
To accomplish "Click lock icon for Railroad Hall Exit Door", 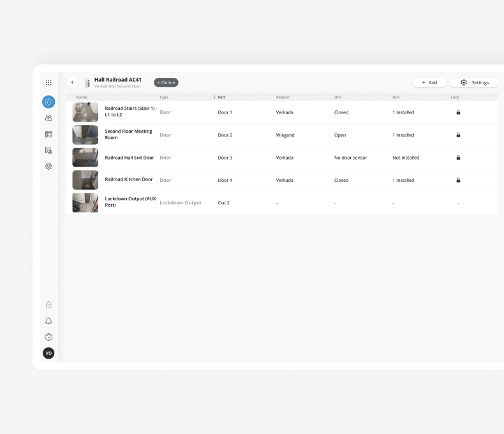I will pyautogui.click(x=458, y=158).
